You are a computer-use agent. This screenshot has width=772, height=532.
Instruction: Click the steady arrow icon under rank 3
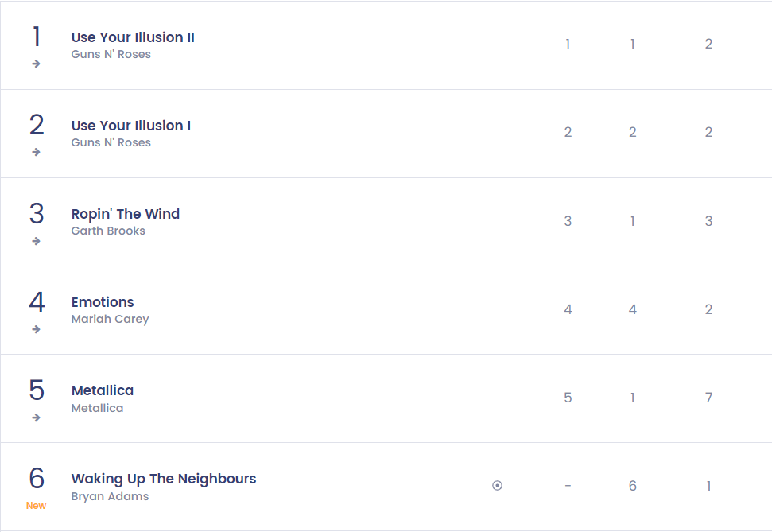coord(36,241)
